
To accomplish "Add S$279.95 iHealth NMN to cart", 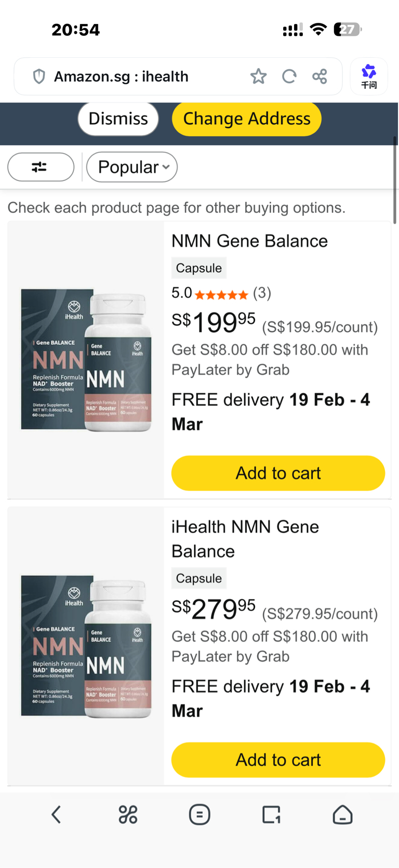I will [278, 760].
